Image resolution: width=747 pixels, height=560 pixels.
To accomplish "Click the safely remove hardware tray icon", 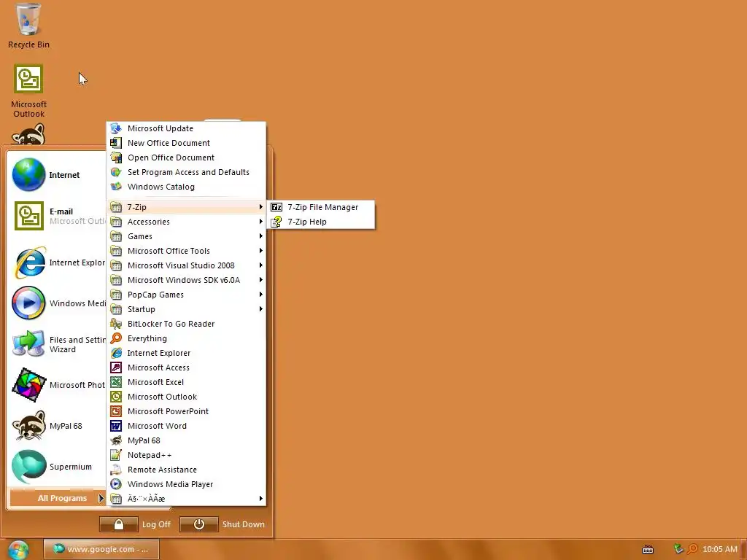I will 678,549.
